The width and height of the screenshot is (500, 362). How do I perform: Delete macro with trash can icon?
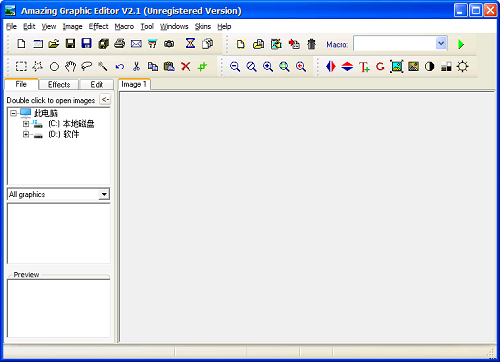click(311, 44)
